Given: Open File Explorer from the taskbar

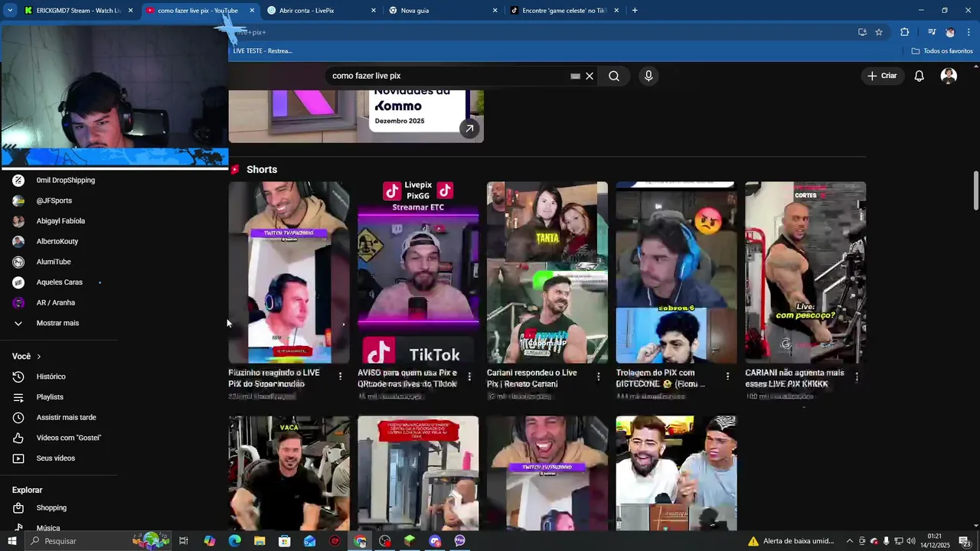Looking at the screenshot, I should click(260, 541).
